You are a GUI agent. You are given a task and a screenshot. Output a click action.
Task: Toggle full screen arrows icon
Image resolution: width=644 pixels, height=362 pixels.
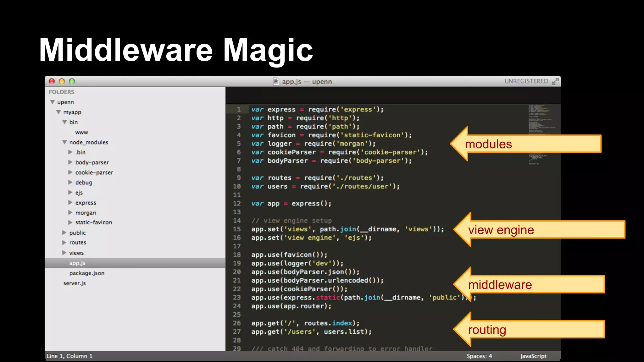click(555, 81)
